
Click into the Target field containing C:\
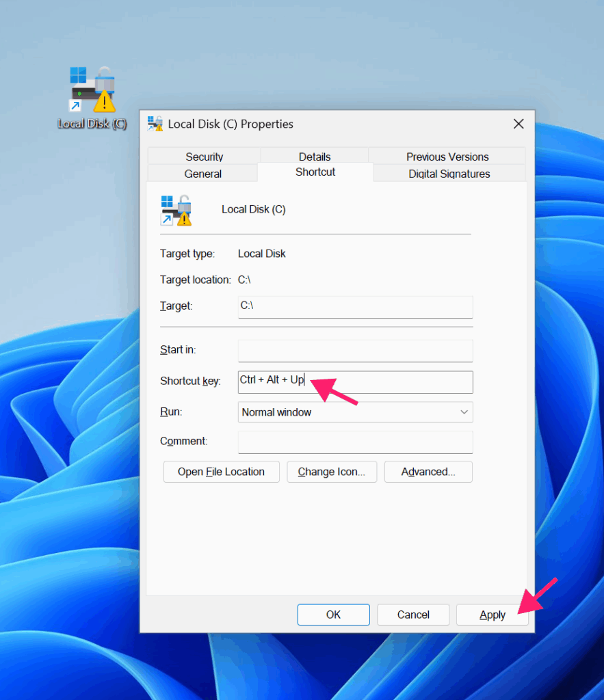coord(355,307)
